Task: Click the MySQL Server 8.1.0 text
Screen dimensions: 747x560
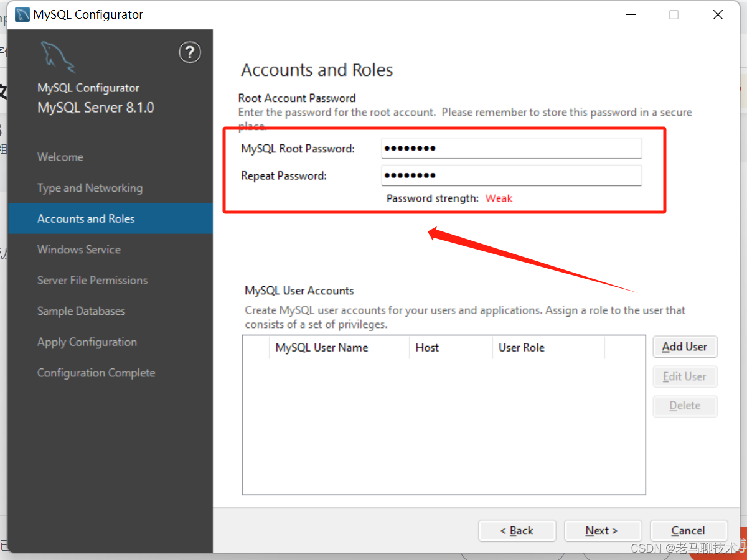Action: [x=96, y=108]
